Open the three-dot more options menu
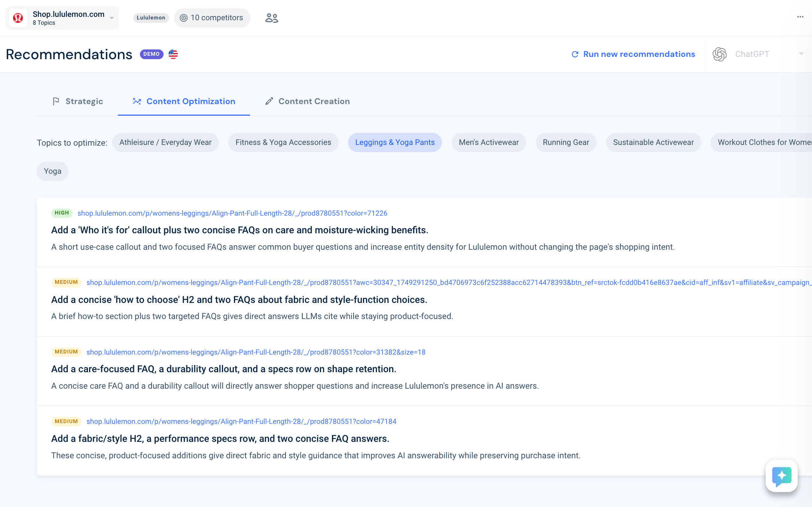Viewport: 812px width, 507px height. pos(800,17)
